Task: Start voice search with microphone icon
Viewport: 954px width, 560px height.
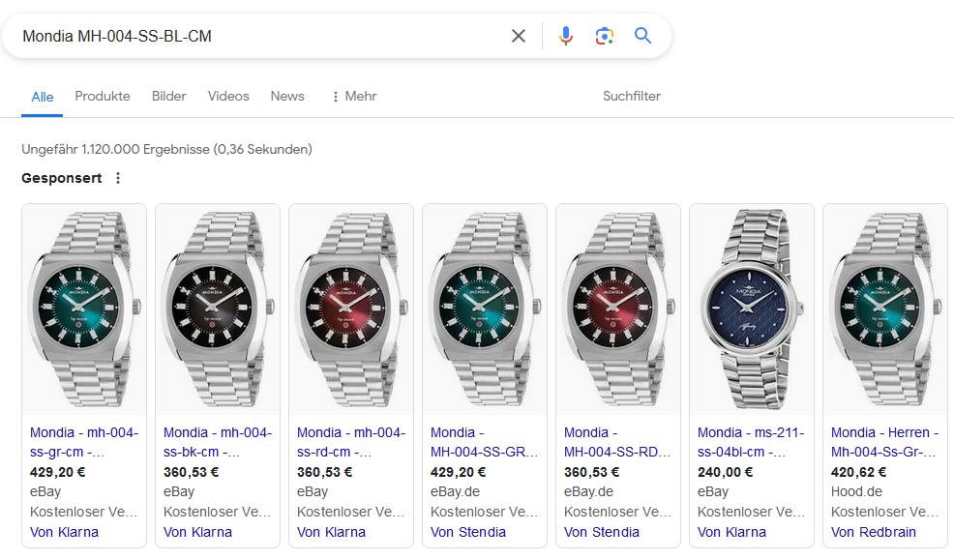Action: pos(566,36)
